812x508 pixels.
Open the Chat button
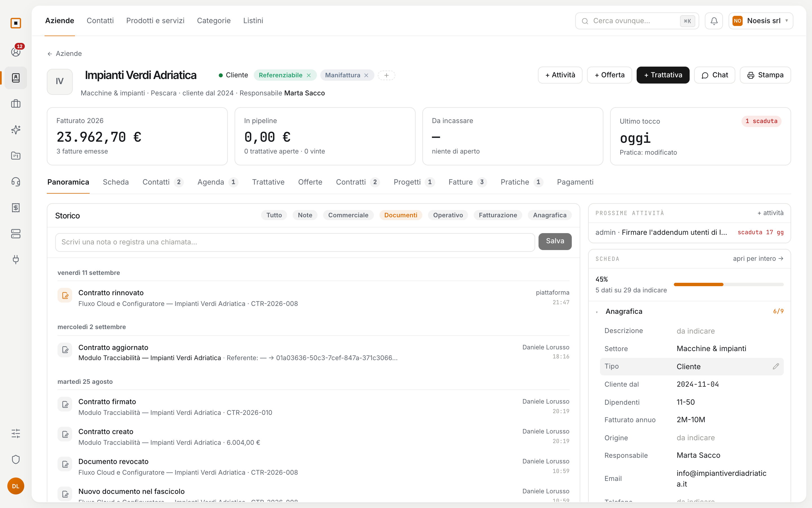(x=714, y=75)
